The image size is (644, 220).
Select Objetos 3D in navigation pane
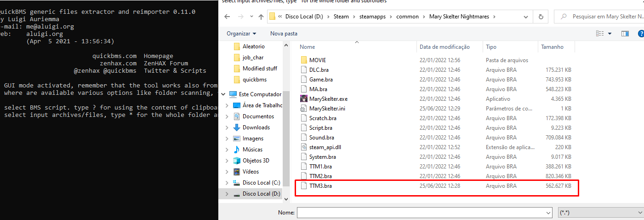pos(256,161)
